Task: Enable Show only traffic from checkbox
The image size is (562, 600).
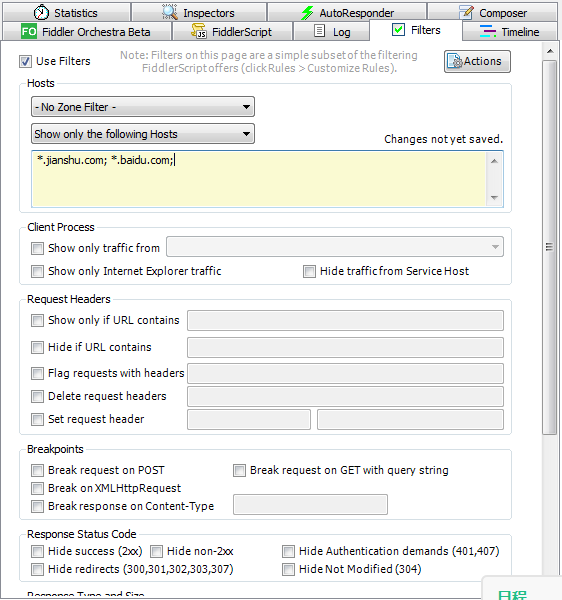Action: [37, 248]
